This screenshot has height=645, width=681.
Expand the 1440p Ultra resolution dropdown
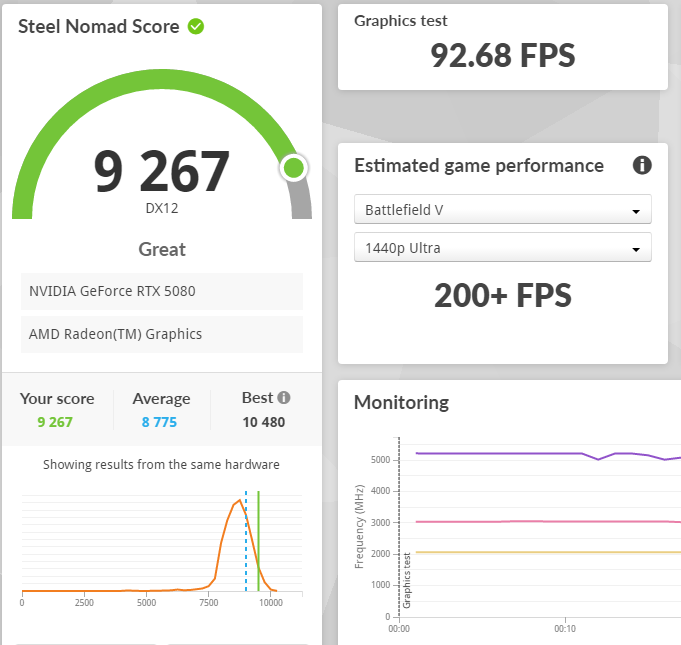pos(502,247)
